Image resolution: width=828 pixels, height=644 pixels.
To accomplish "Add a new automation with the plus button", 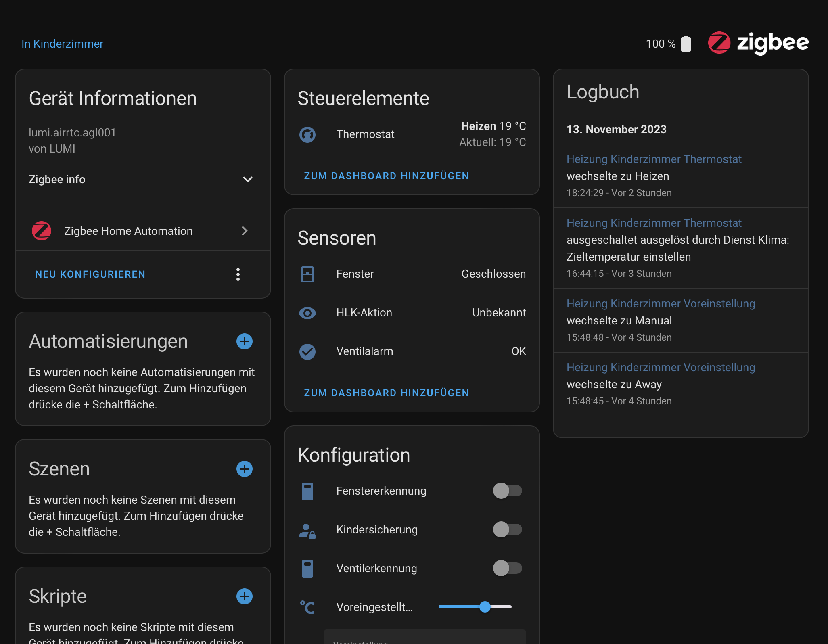I will click(244, 341).
